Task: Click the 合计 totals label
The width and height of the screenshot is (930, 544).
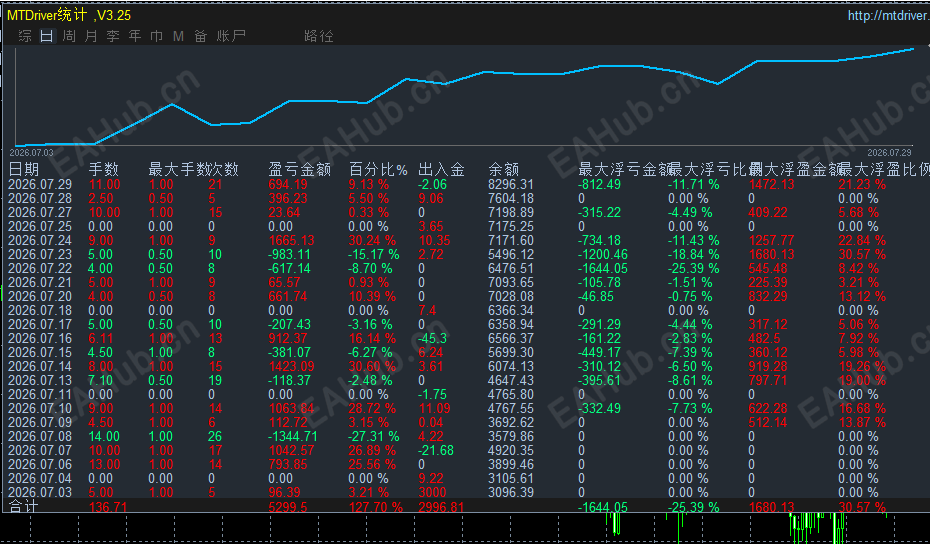Action: (24, 507)
